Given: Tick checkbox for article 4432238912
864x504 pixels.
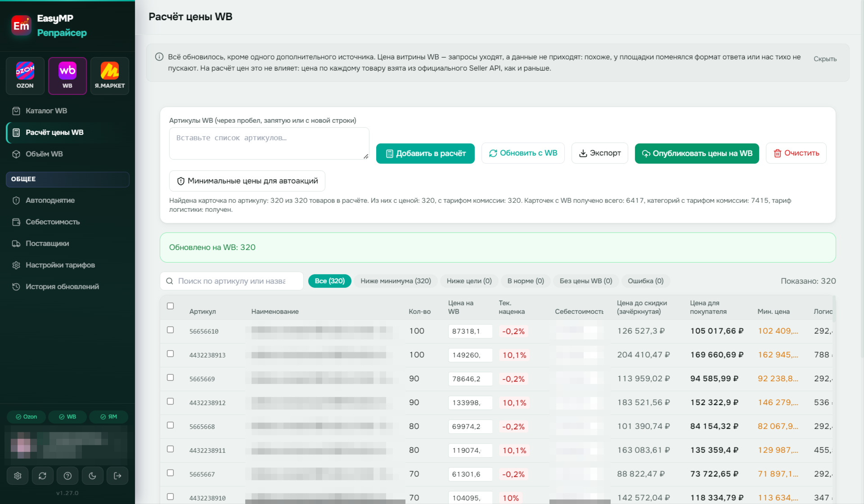Looking at the screenshot, I should [170, 401].
